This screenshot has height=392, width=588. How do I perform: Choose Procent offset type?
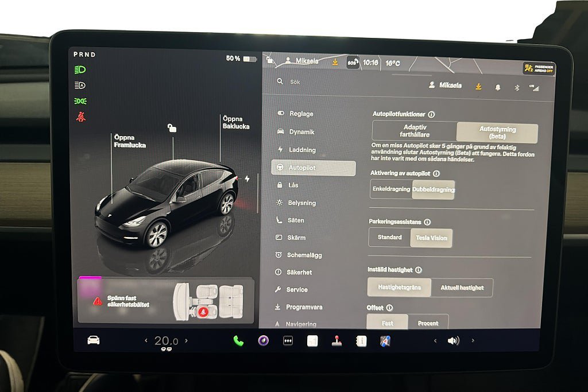point(428,323)
